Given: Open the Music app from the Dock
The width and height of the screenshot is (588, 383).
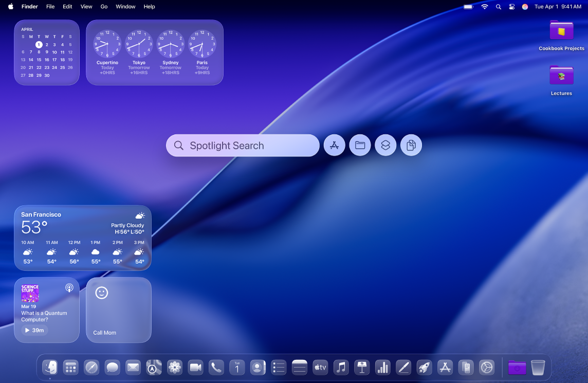Looking at the screenshot, I should pyautogui.click(x=341, y=367).
